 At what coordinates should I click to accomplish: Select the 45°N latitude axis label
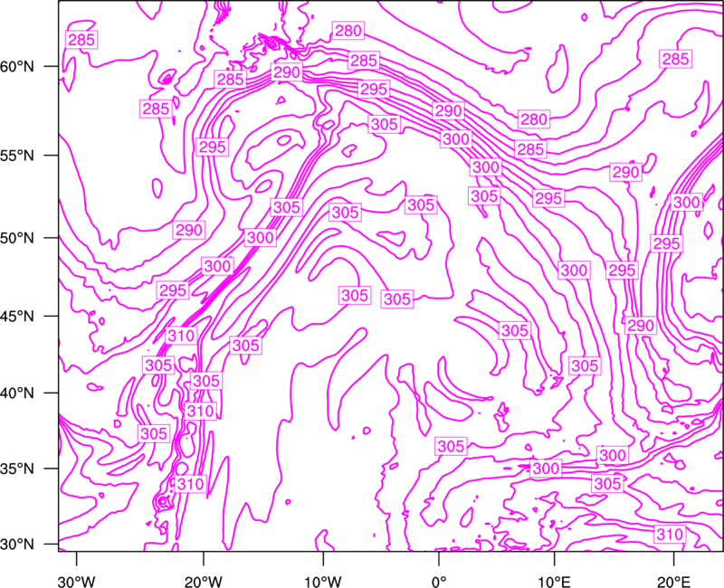pos(17,317)
